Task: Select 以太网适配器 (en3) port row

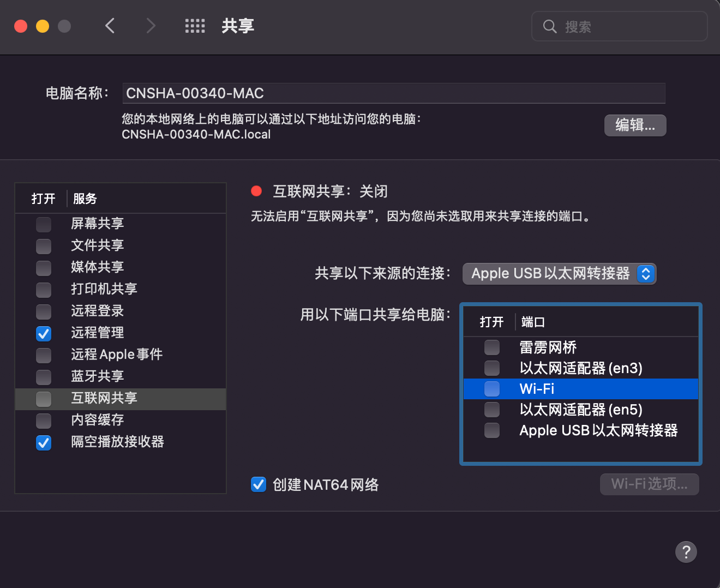Action: 581,368
